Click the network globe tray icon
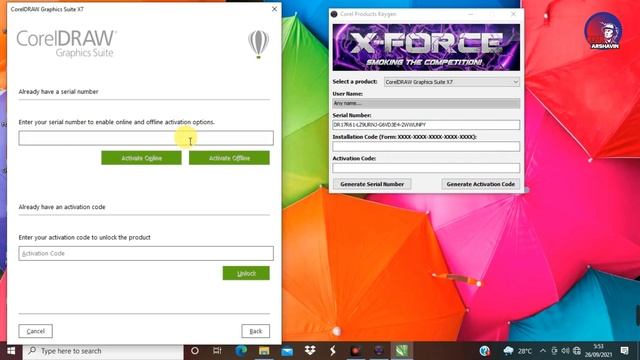Image resolution: width=640 pixels, height=360 pixels. point(577,351)
